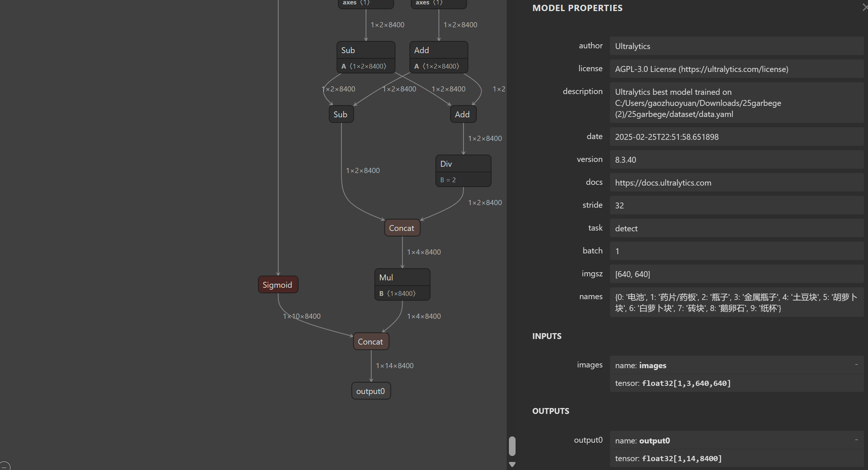Image resolution: width=868 pixels, height=470 pixels.
Task: Click the scrollbar down arrow
Action: (512, 464)
